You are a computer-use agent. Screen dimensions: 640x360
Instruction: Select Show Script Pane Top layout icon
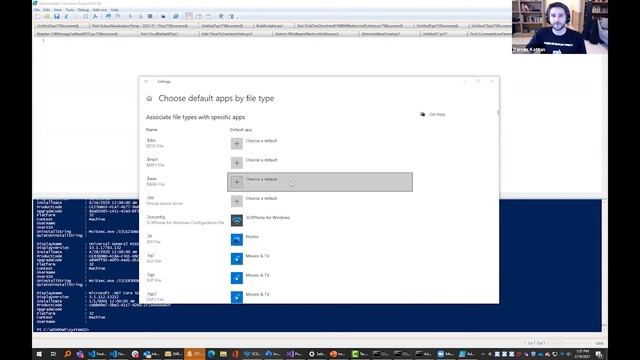tap(189, 16)
